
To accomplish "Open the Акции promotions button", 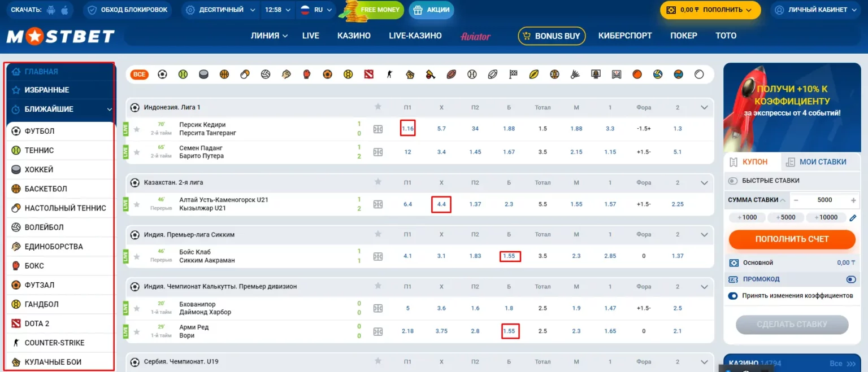I will (x=431, y=10).
